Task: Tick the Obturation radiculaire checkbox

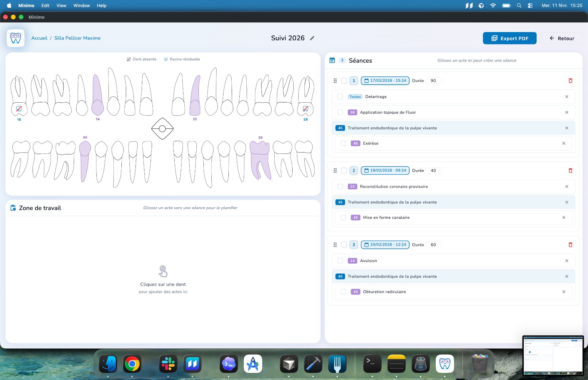Action: click(x=343, y=292)
